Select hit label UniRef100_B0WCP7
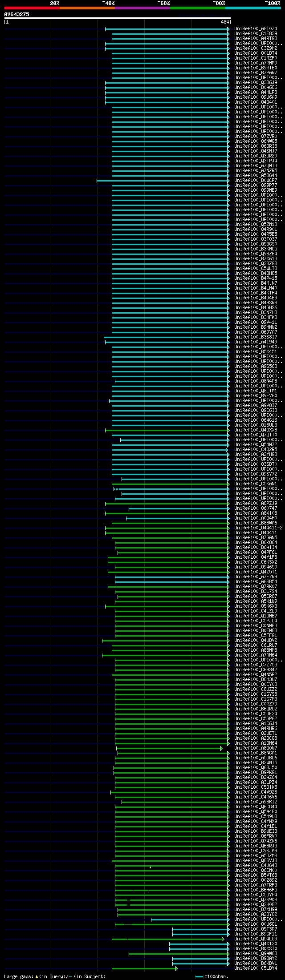285x980 pixels. 256,180
